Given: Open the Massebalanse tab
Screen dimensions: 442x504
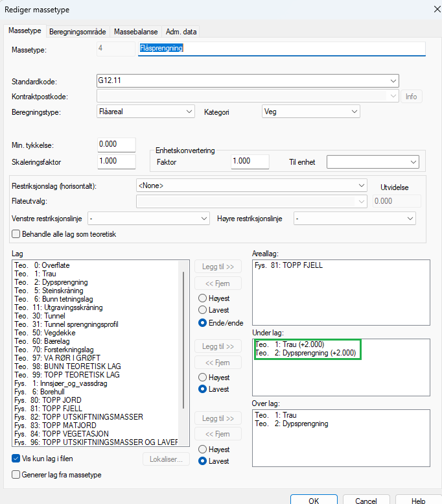Looking at the screenshot, I should tap(137, 31).
